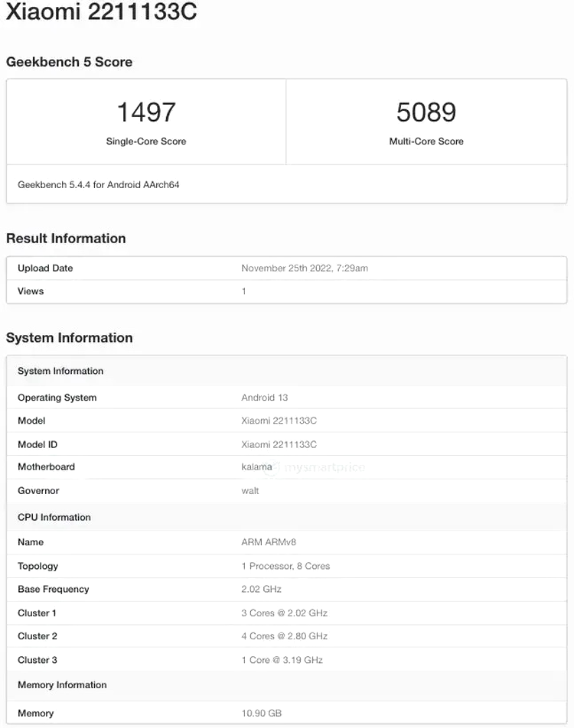The width and height of the screenshot is (574, 728).
Task: Select the 5089 multi-core score number
Action: click(426, 112)
